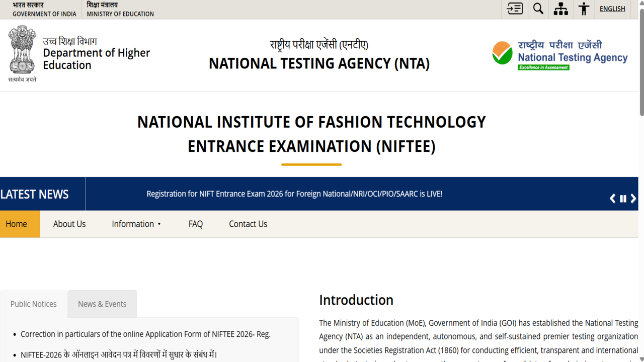Click the skip to main content icon
644x362 pixels.
(x=515, y=9)
